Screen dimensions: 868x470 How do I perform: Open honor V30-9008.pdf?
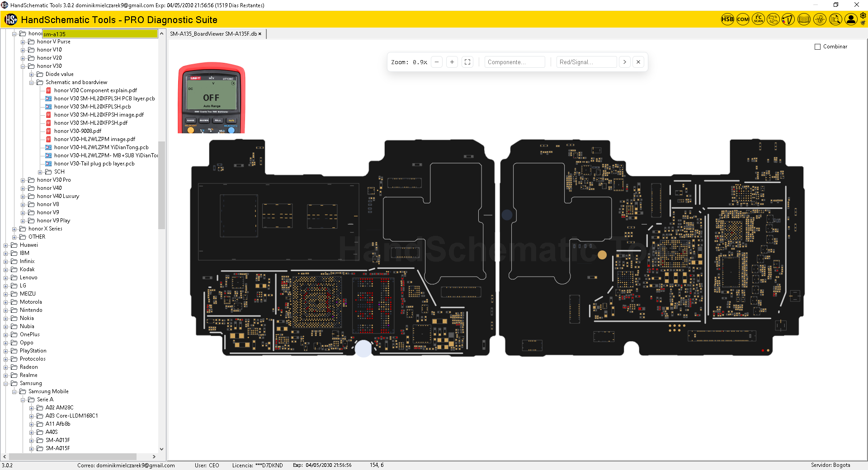click(x=77, y=131)
